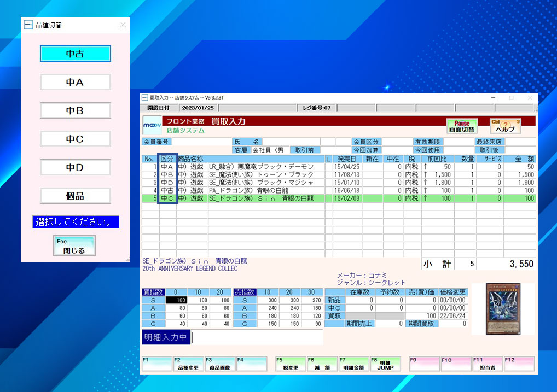Click the 発売日 cell 15/04/25

coord(347,167)
